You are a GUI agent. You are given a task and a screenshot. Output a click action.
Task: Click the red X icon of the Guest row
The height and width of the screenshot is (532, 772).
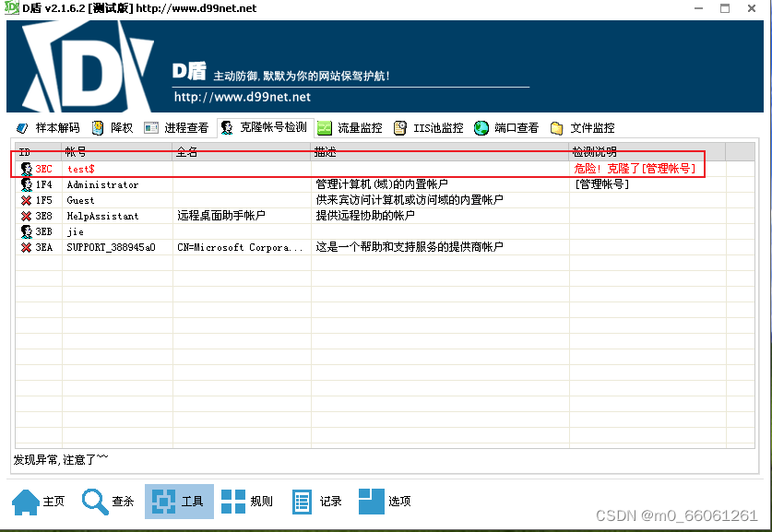click(x=27, y=200)
